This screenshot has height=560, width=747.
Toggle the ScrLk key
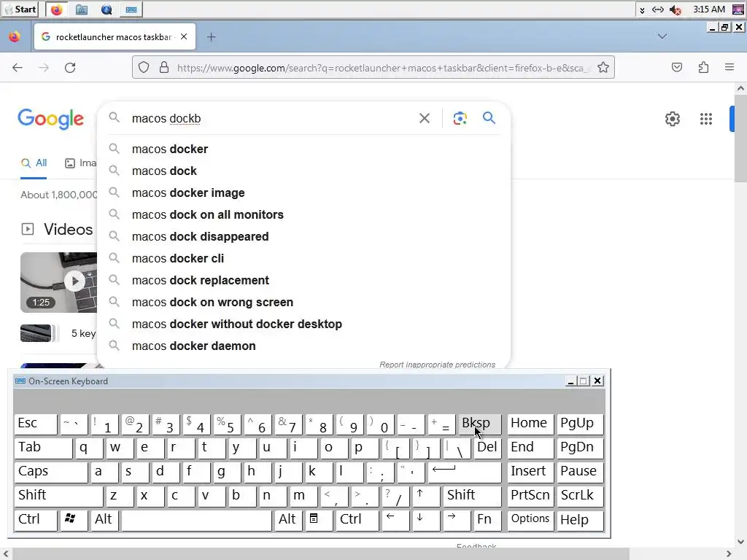pos(580,496)
